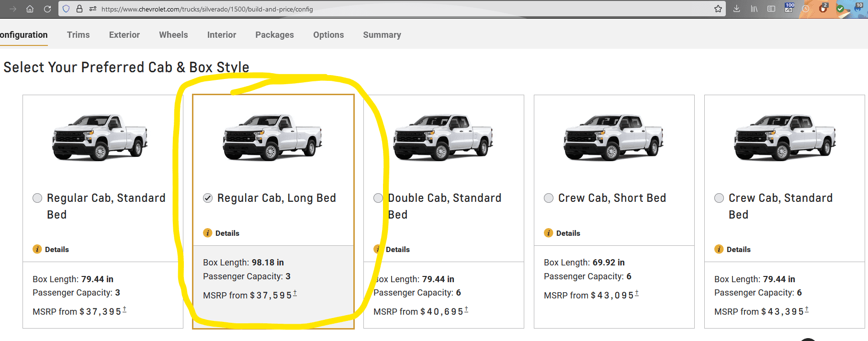Open the tracking protection shield icon

[x=67, y=9]
